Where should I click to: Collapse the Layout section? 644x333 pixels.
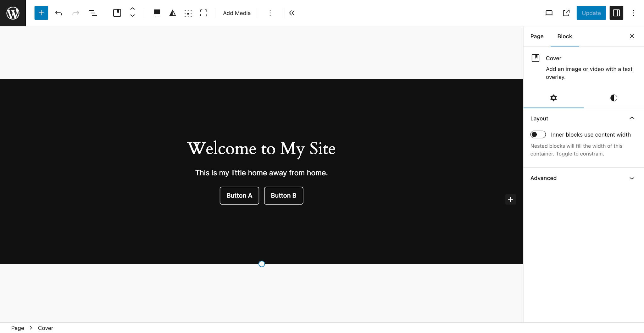click(632, 118)
